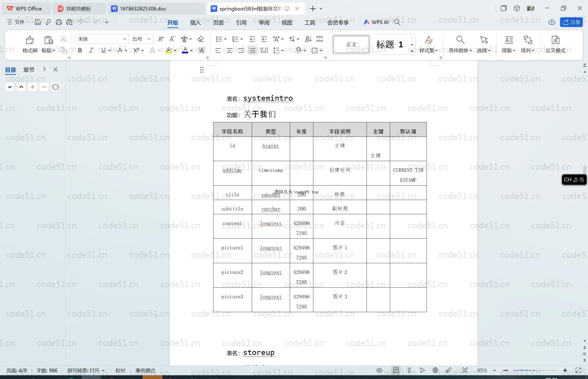The width and height of the screenshot is (588, 379).
Task: Click the Sort icon in paragraph group
Action: pos(308,39)
